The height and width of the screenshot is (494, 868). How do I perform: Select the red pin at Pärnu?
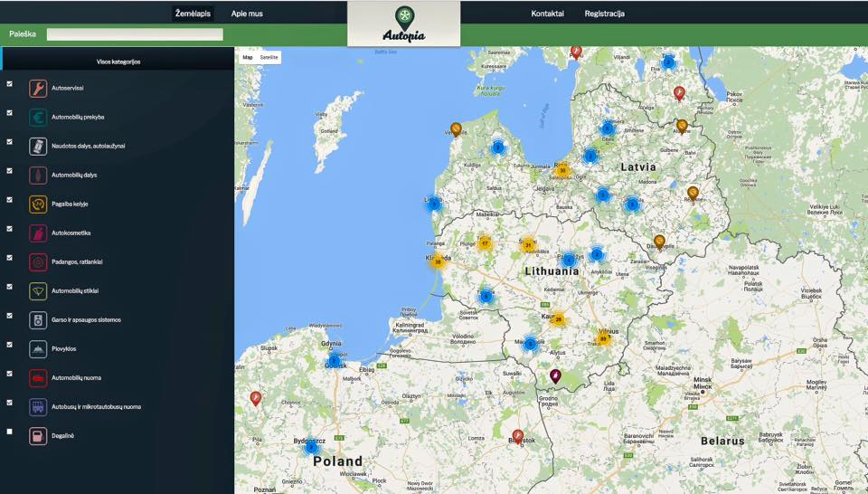click(x=576, y=52)
